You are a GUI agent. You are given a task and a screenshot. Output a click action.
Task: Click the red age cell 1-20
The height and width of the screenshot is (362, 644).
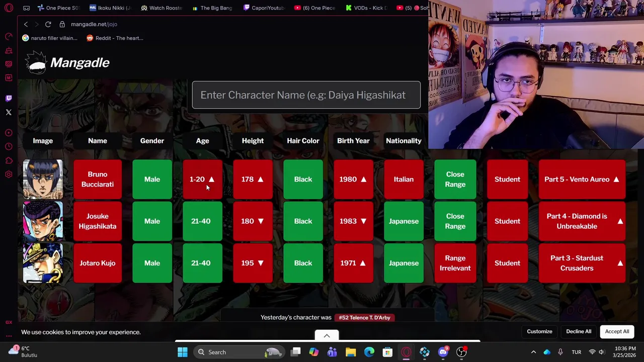pos(202,179)
